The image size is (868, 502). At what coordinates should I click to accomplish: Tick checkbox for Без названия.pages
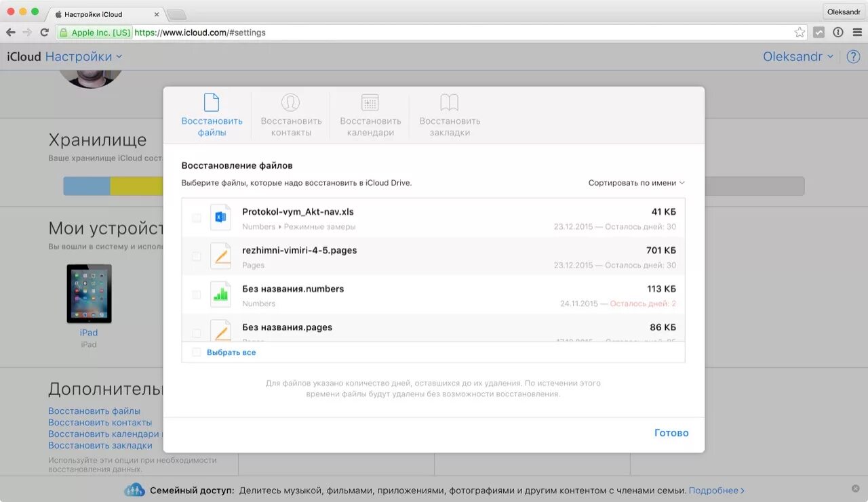(196, 333)
